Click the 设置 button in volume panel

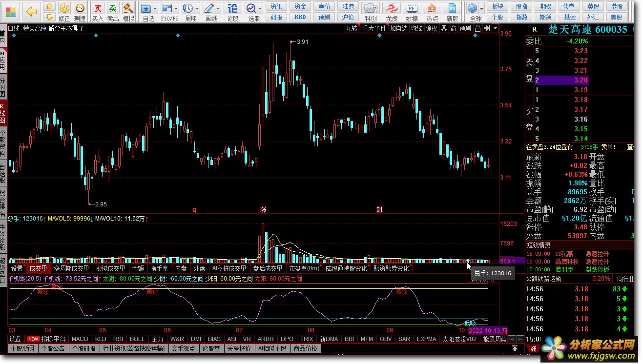coord(17,268)
